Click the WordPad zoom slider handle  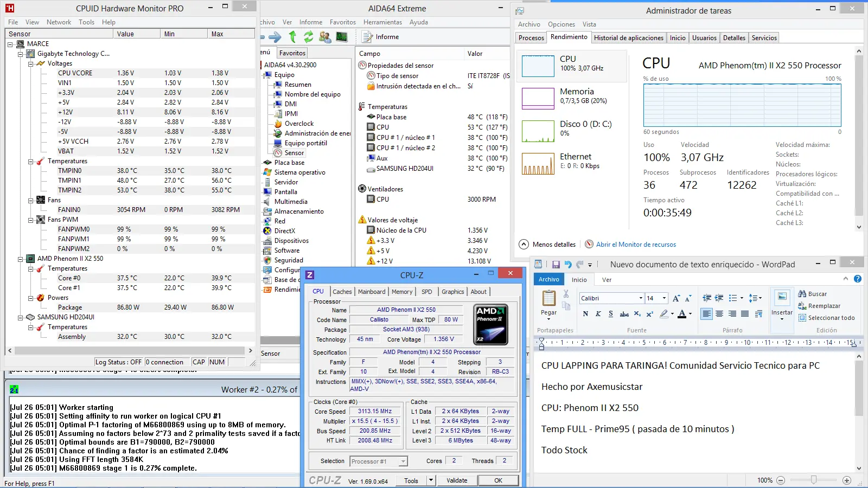point(814,480)
